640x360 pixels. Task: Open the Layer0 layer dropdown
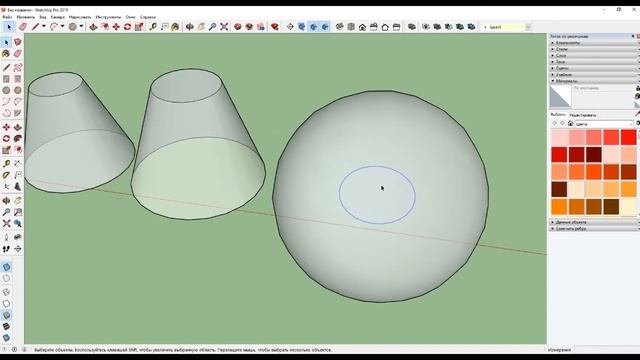coord(528,27)
